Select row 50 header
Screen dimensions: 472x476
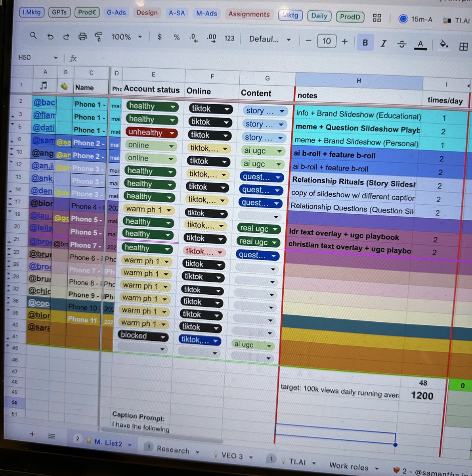(15, 402)
